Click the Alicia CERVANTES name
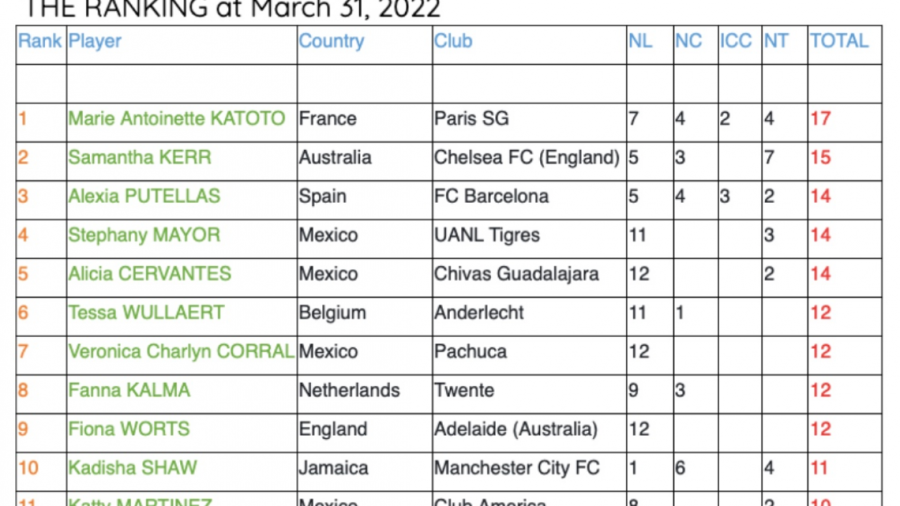The height and width of the screenshot is (506, 900). (149, 274)
